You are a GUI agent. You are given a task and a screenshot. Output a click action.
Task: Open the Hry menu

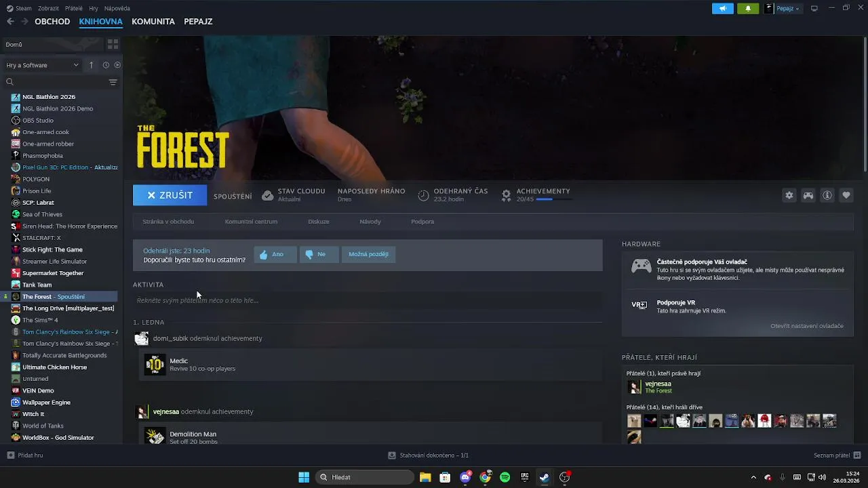(93, 8)
